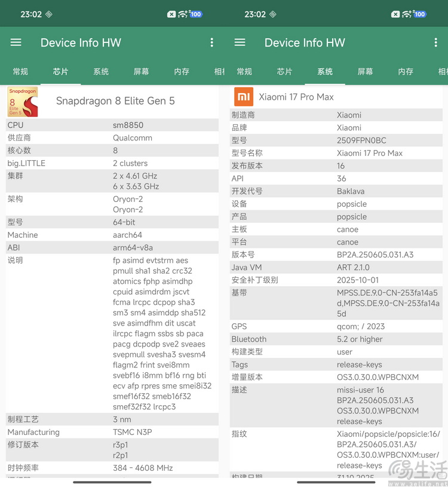Tap navigation pill under left screen
Viewport: 448px width, 487px height.
[x=112, y=482]
